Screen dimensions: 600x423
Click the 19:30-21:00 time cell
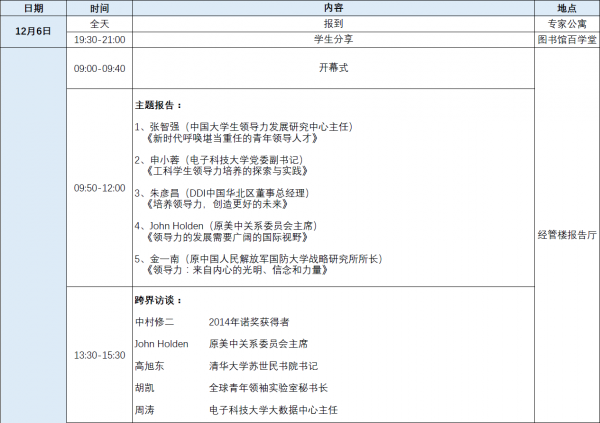point(99,39)
